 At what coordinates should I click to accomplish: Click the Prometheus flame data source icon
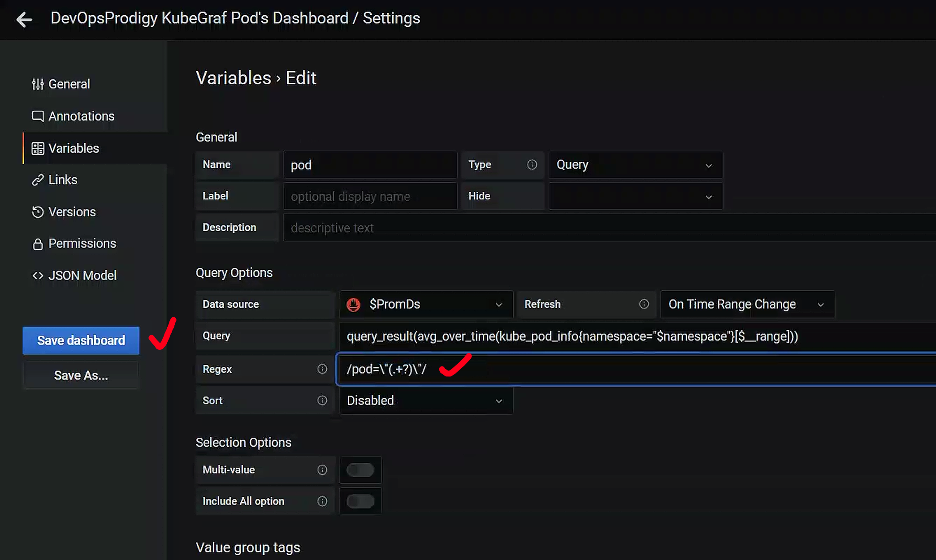[353, 305]
